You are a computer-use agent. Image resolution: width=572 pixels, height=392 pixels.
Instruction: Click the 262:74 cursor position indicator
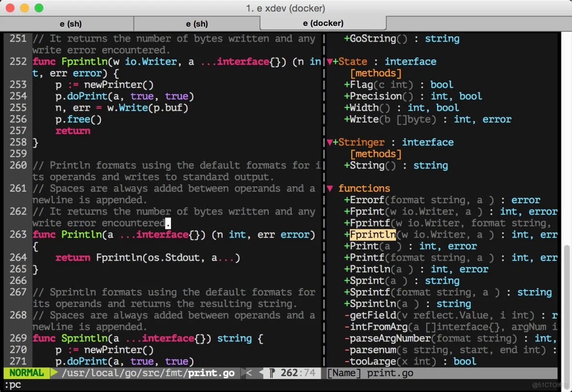pos(298,373)
